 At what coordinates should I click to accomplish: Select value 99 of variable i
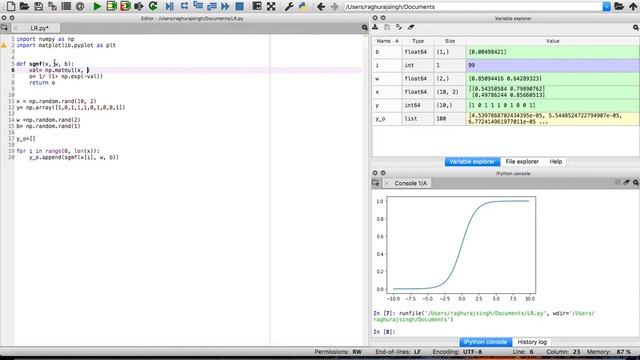[553, 65]
